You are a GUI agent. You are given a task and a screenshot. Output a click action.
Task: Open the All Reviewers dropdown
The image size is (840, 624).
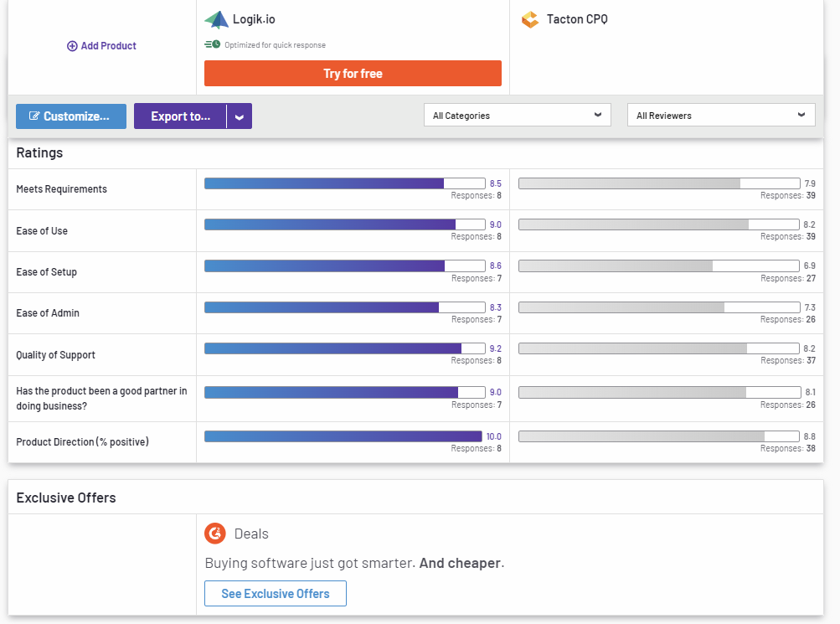pyautogui.click(x=721, y=115)
